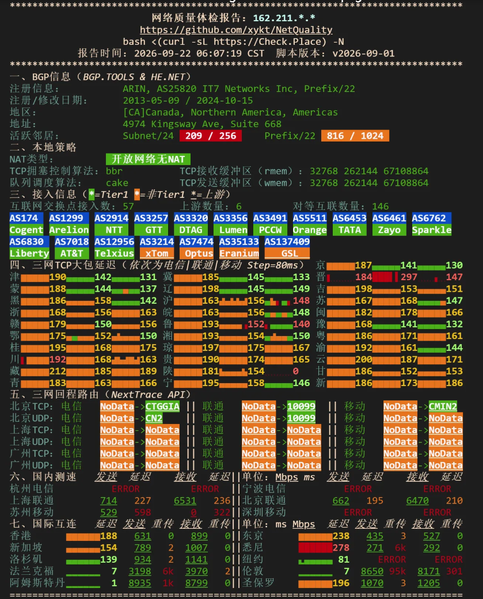This screenshot has height=599, width=483.
Task: Click the NTT label
Action: (x=114, y=230)
